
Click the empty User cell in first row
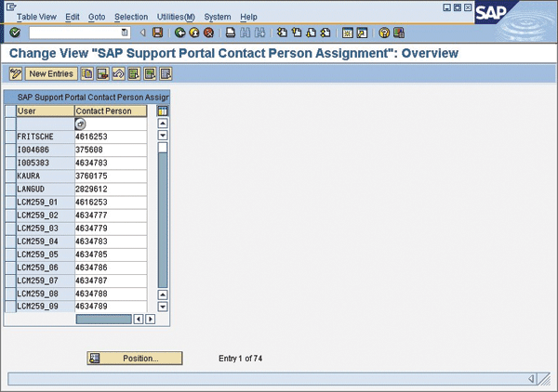(x=46, y=124)
